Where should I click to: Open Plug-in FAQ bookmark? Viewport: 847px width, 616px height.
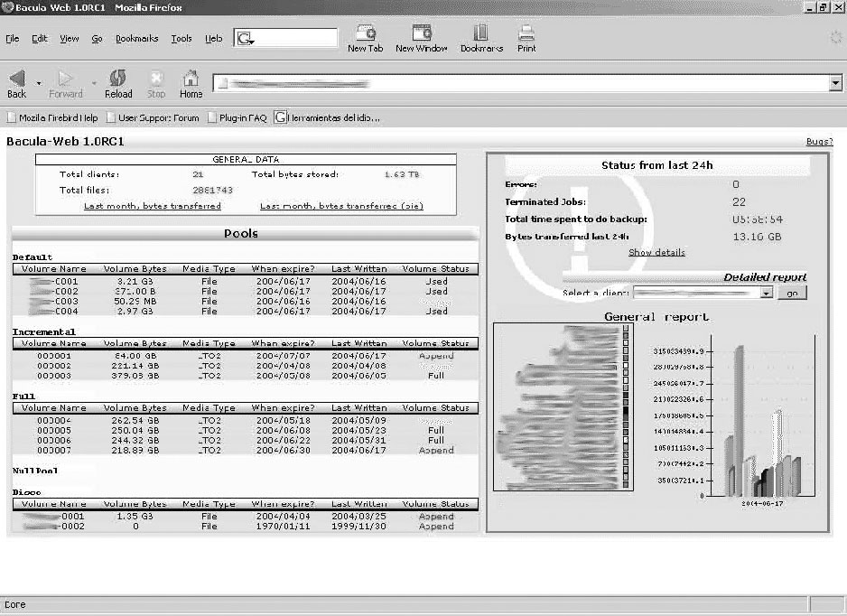[x=237, y=117]
